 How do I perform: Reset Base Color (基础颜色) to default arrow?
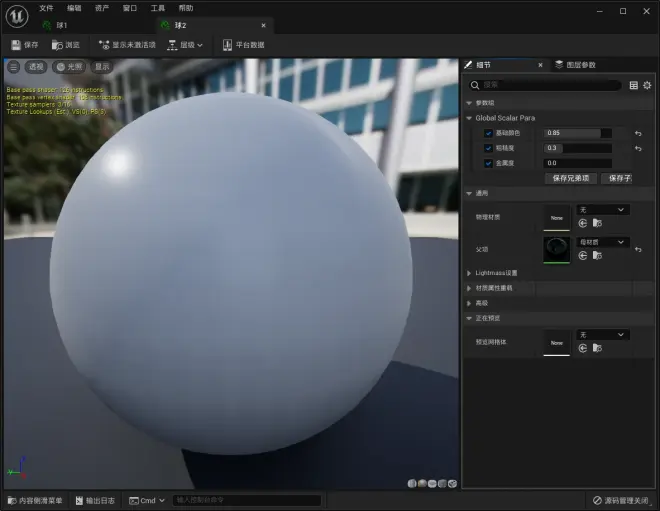click(638, 133)
